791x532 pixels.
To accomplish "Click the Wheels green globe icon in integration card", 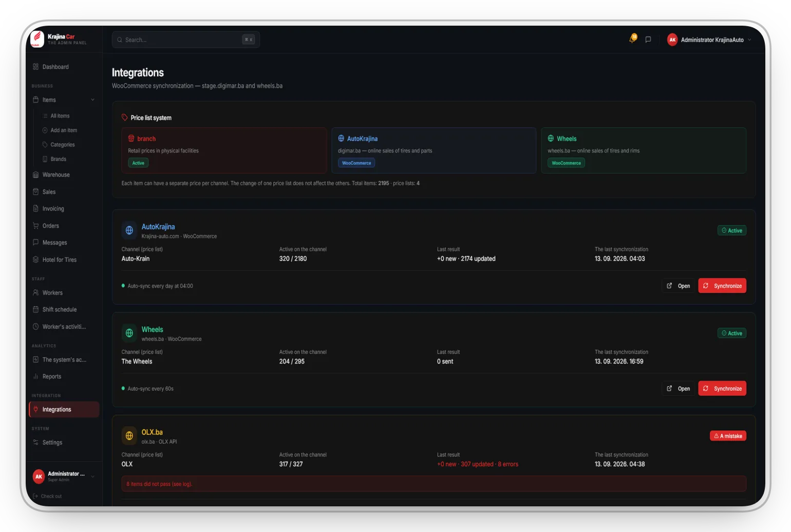I will 129,333.
